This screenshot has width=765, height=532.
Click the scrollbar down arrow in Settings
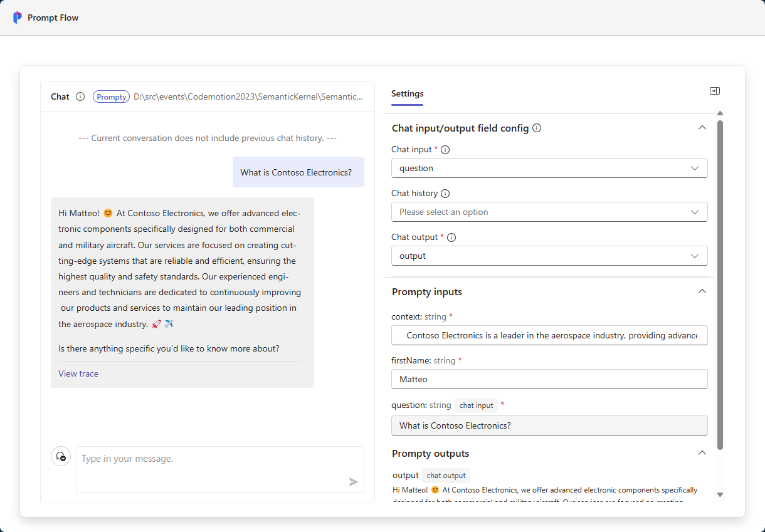pyautogui.click(x=720, y=494)
